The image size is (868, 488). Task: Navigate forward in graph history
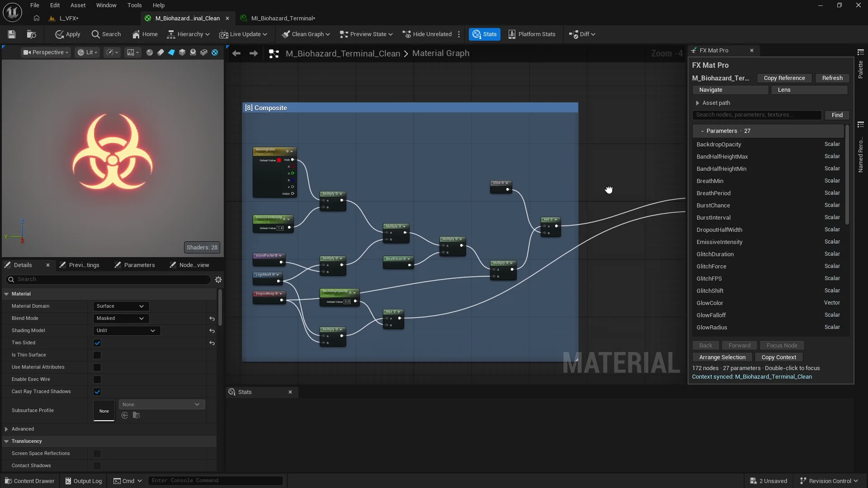tap(254, 53)
